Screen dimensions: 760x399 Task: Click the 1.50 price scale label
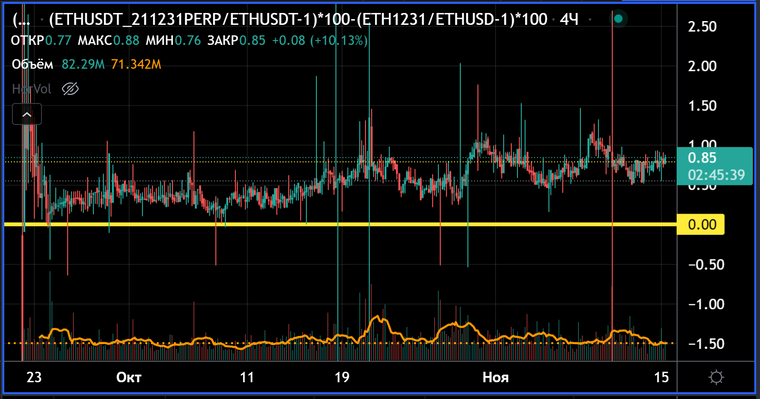click(702, 106)
